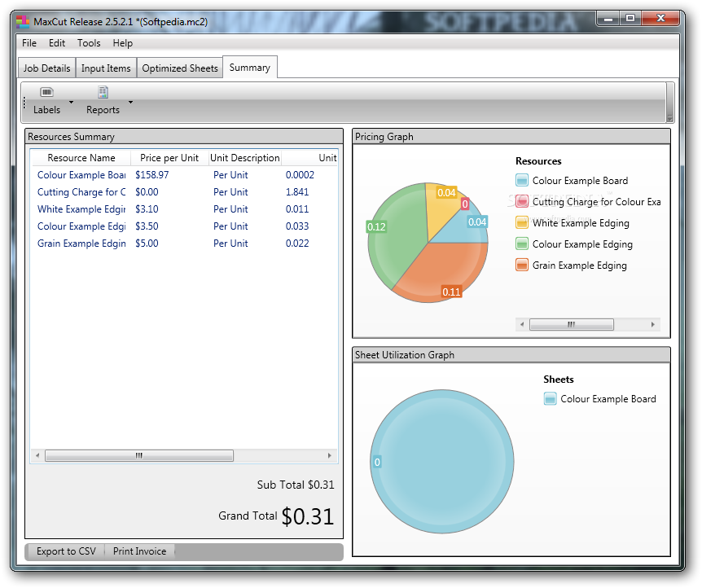The image size is (702, 588).
Task: Sort by Resource Name column header
Action: [x=81, y=158]
